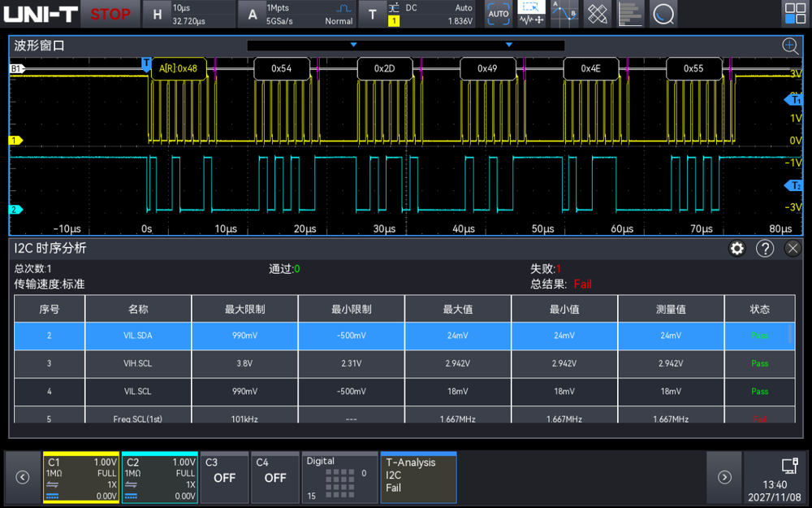Open the acquisition A settings
The width and height of the screenshot is (812, 508).
click(296, 14)
